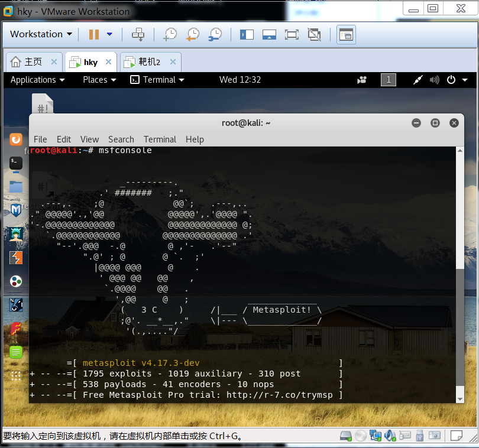The width and height of the screenshot is (479, 448).
Task: Launch Firefox from the dock
Action: click(x=16, y=139)
